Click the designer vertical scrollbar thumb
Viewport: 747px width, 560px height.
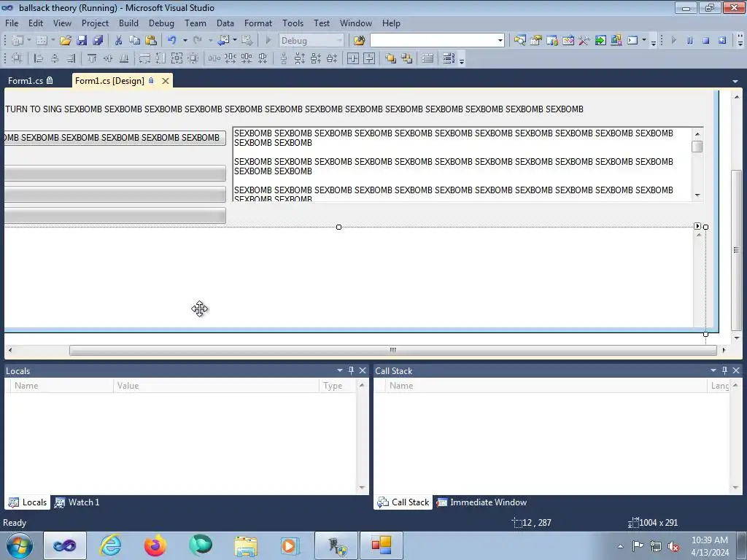[x=737, y=250]
